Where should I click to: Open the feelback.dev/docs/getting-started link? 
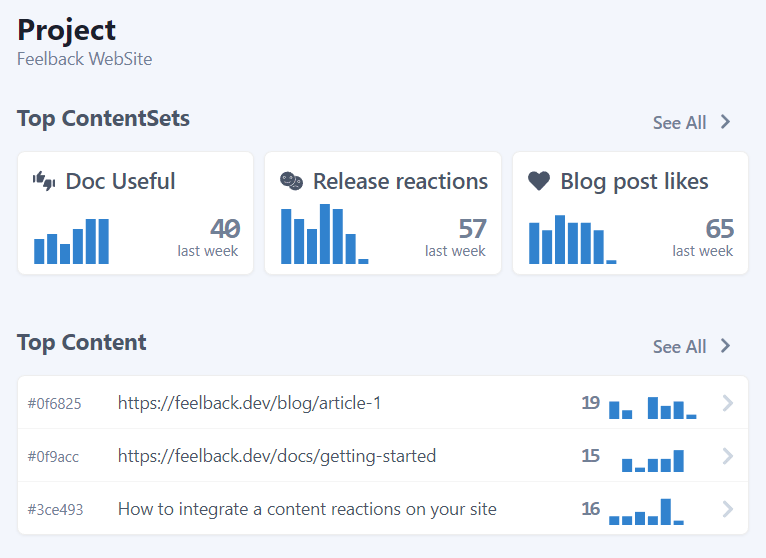(277, 456)
